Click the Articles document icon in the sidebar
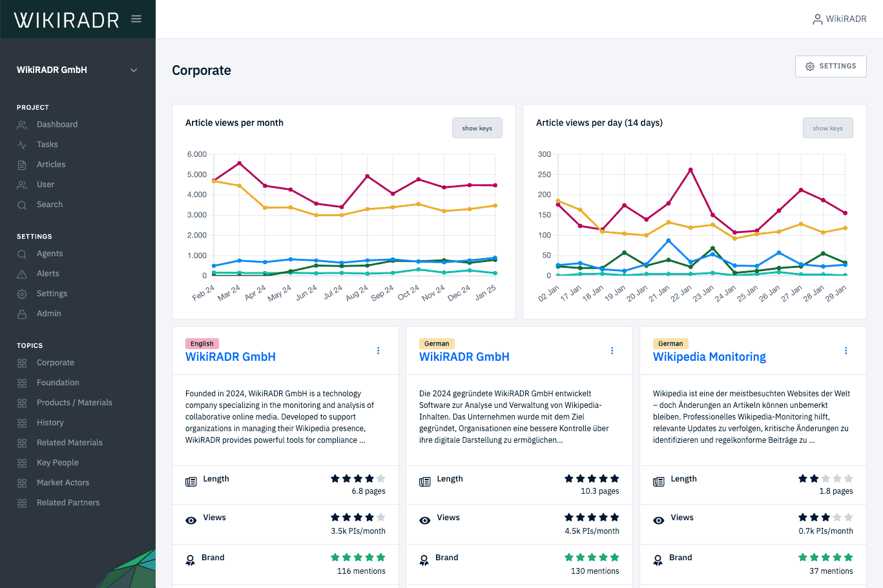The image size is (883, 588). pos(22,165)
